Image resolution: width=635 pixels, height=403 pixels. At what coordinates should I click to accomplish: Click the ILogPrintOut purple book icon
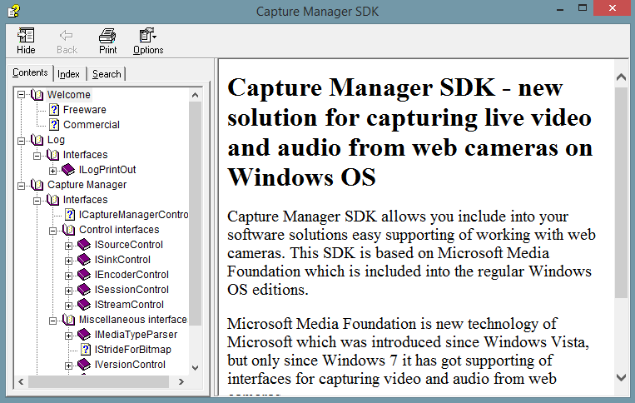coord(68,170)
